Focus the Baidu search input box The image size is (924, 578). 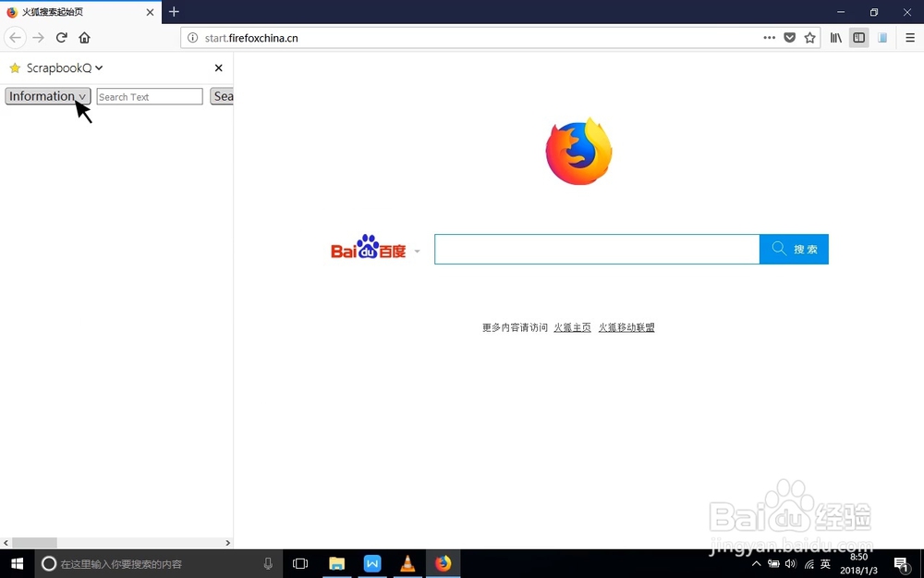597,249
